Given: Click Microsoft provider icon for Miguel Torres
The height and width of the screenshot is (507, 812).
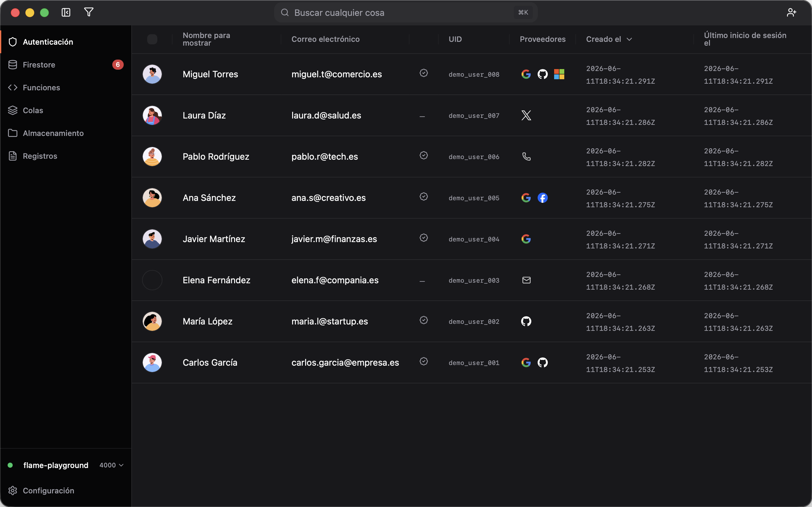Looking at the screenshot, I should (559, 74).
